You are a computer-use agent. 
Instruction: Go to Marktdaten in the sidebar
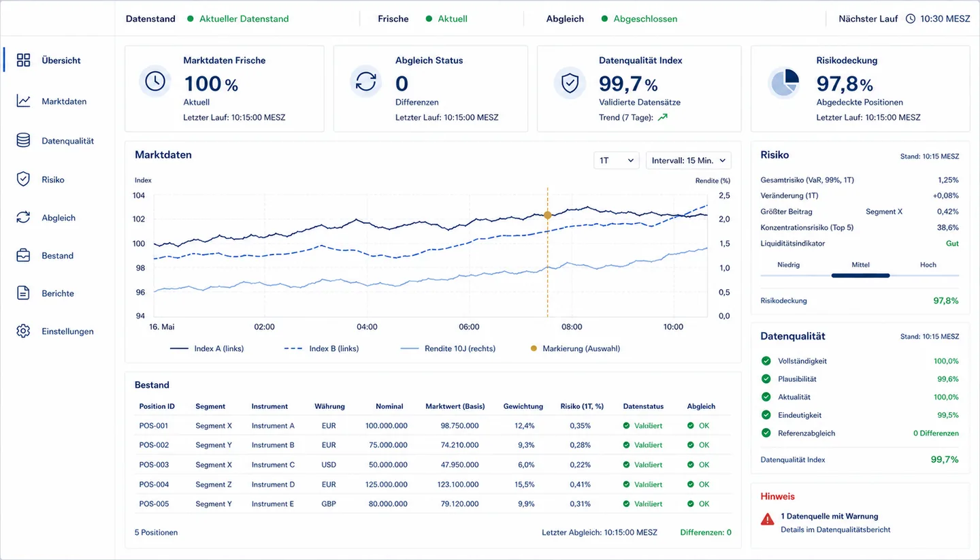pyautogui.click(x=64, y=101)
